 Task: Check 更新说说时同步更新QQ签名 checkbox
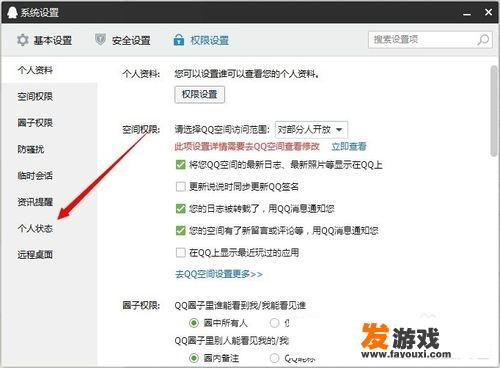[x=180, y=186]
